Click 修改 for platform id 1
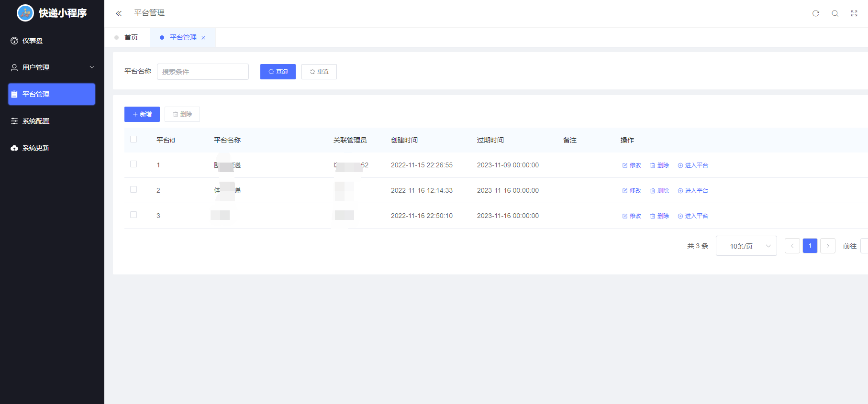868x404 pixels. coord(632,165)
